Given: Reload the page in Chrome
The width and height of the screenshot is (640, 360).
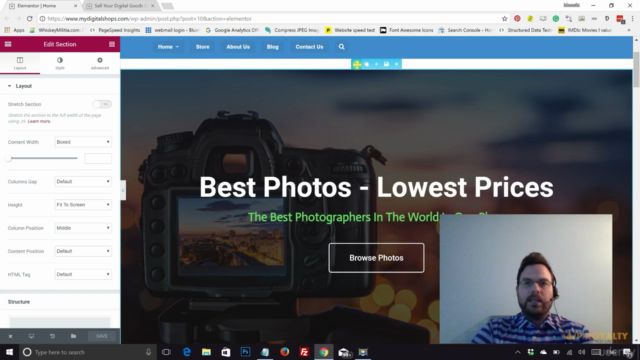Looking at the screenshot, I should [29, 19].
